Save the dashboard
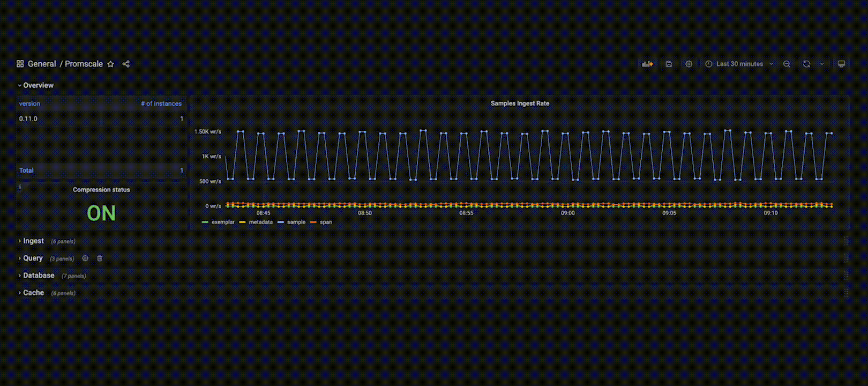The width and height of the screenshot is (868, 386). click(669, 64)
